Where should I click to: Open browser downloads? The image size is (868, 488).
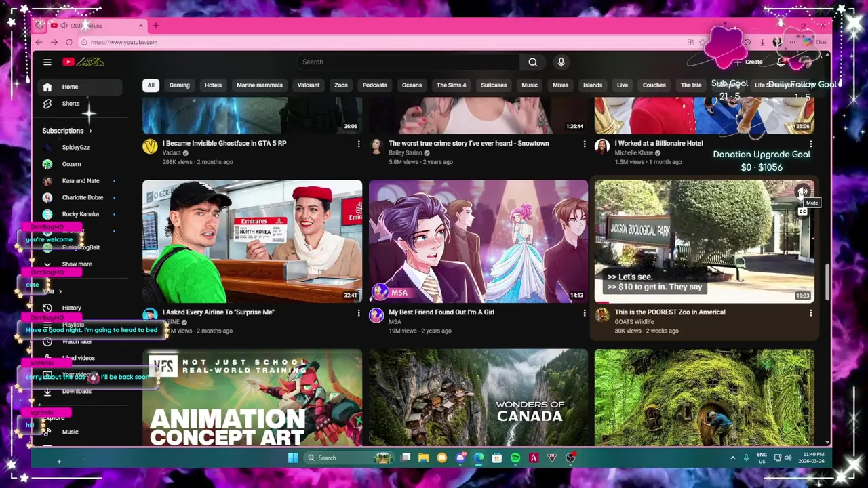pos(762,42)
